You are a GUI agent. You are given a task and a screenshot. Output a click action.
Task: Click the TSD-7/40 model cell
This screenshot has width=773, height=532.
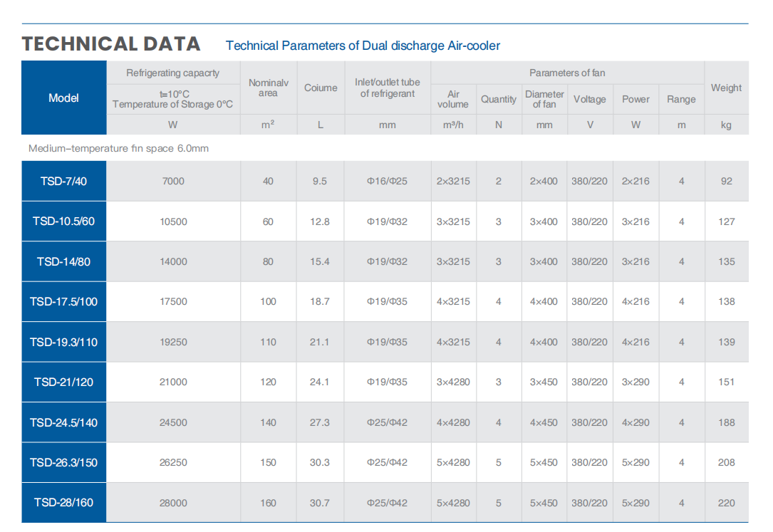(63, 181)
